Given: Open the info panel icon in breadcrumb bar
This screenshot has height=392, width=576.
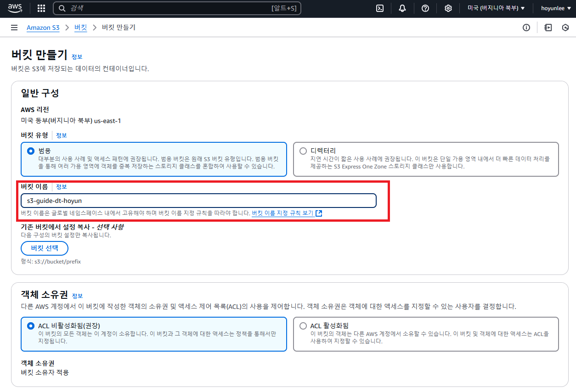Looking at the screenshot, I should [526, 28].
